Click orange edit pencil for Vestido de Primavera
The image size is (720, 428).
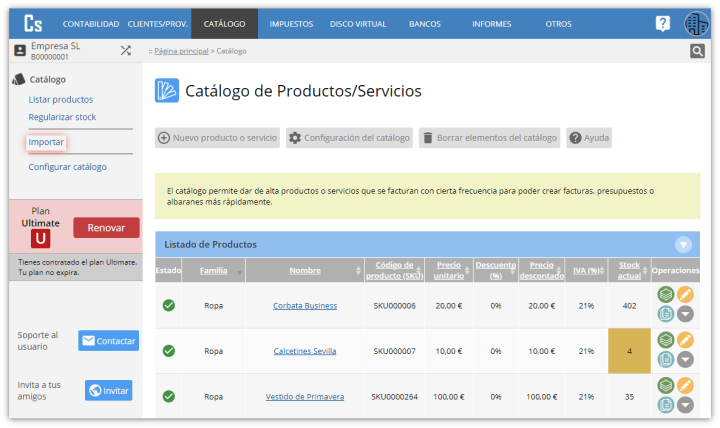[685, 385]
